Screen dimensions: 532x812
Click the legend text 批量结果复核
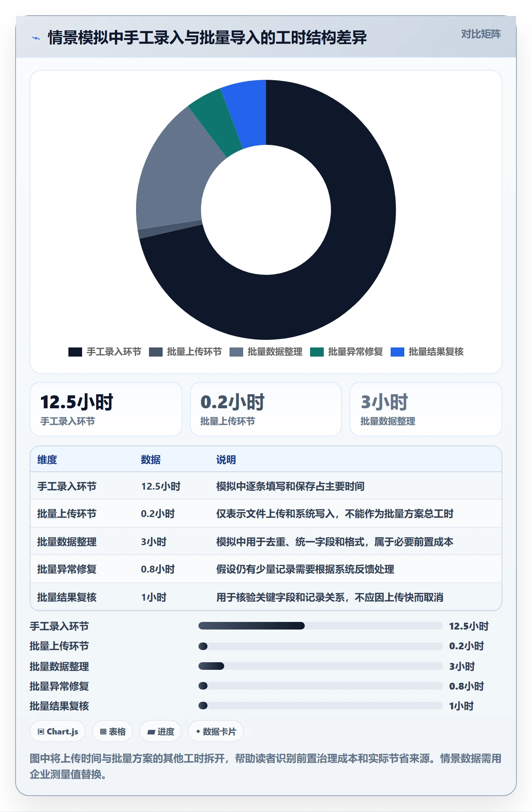(x=436, y=352)
